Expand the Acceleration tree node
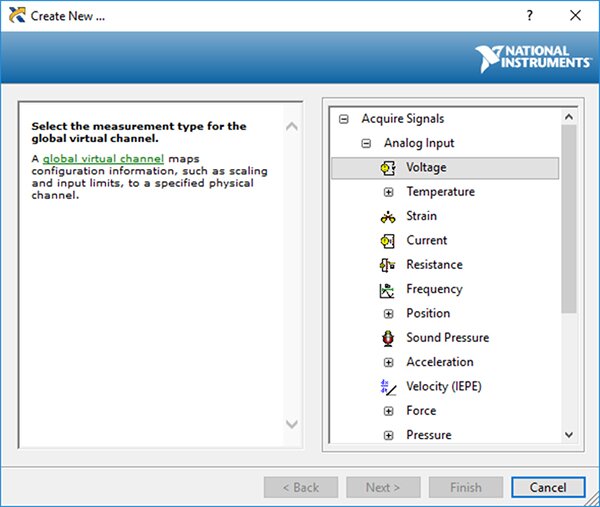Viewport: 600px width, 507px height. pyautogui.click(x=388, y=362)
